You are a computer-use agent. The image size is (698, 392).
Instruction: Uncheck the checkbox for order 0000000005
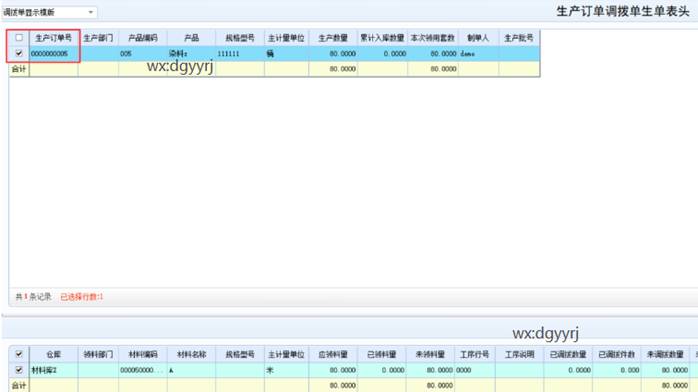tap(19, 53)
